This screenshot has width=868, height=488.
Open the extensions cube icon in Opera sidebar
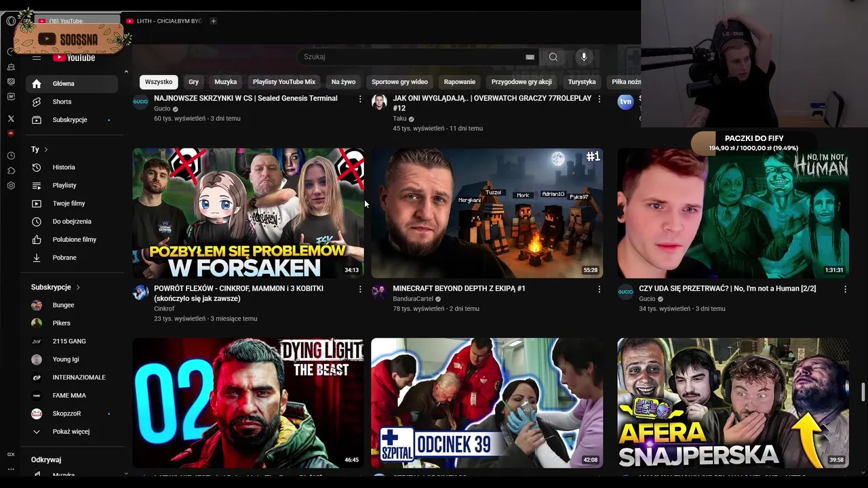pos(11,170)
